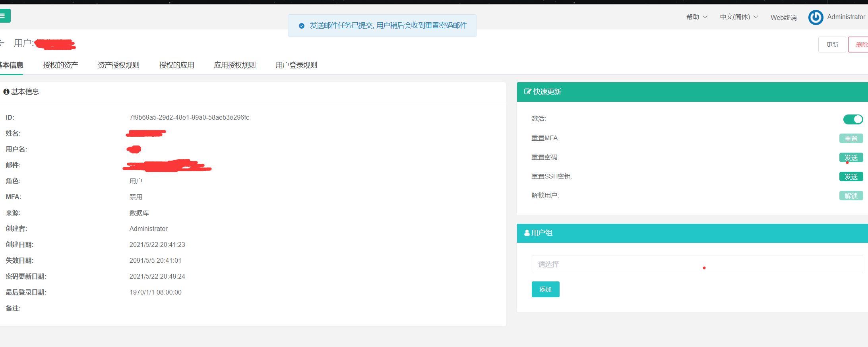Click 发送 button for 重置SSH密钥
This screenshot has width=868, height=347.
tap(851, 176)
